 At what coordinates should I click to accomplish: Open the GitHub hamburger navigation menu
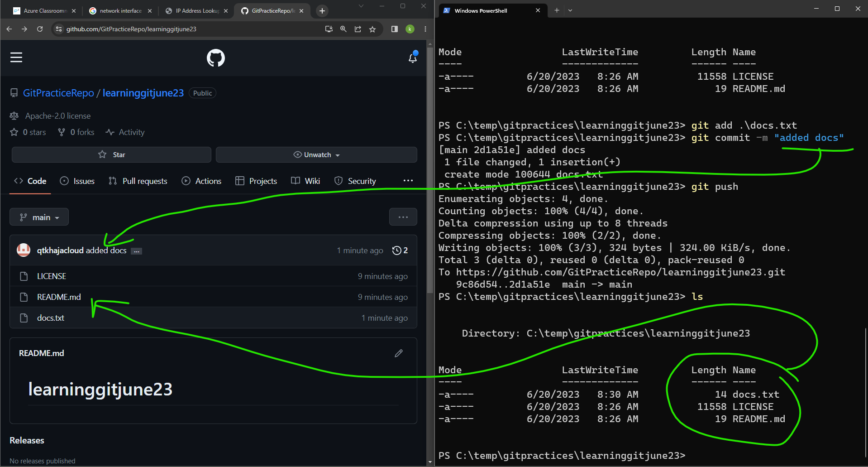pyautogui.click(x=16, y=58)
